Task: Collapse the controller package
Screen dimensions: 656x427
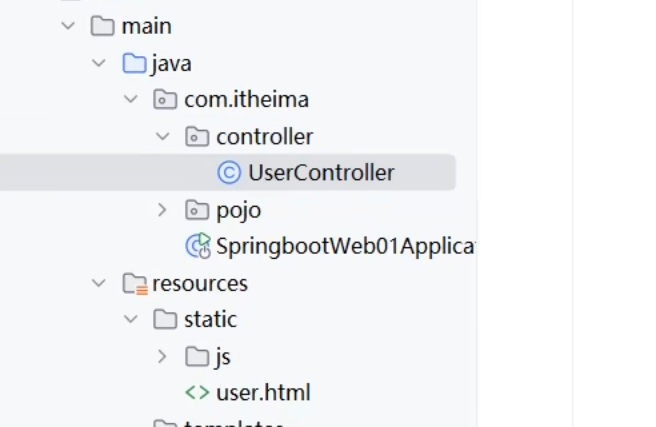Action: [162, 137]
